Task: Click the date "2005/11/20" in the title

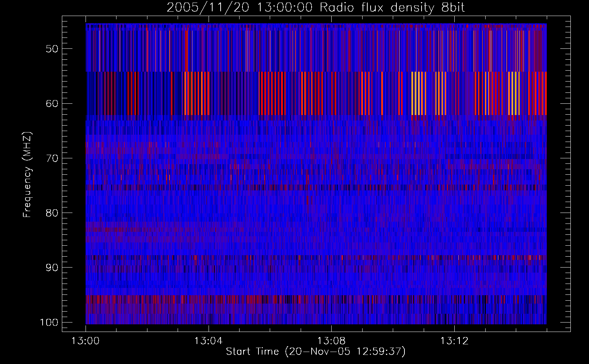Action: 208,8
